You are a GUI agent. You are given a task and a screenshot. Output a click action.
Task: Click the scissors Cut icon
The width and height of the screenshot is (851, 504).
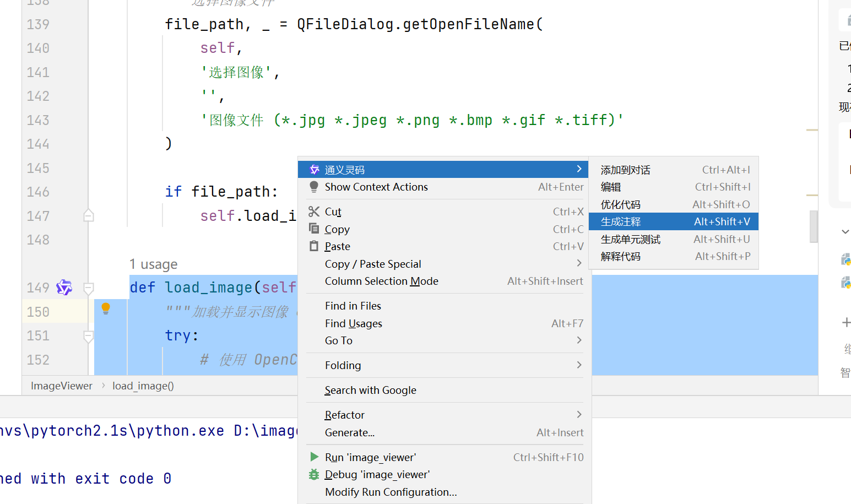pos(314,212)
